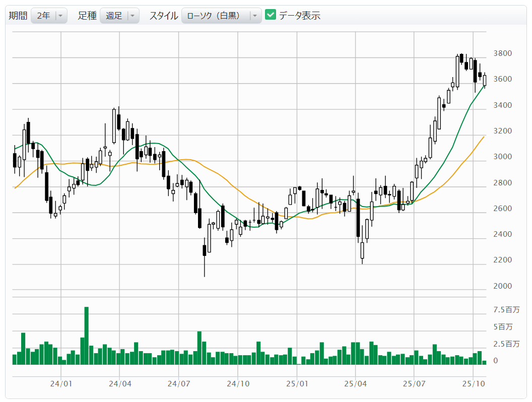
Task: Open the スタイル dropdown showing ローソク（白黒）
Action: point(221,16)
